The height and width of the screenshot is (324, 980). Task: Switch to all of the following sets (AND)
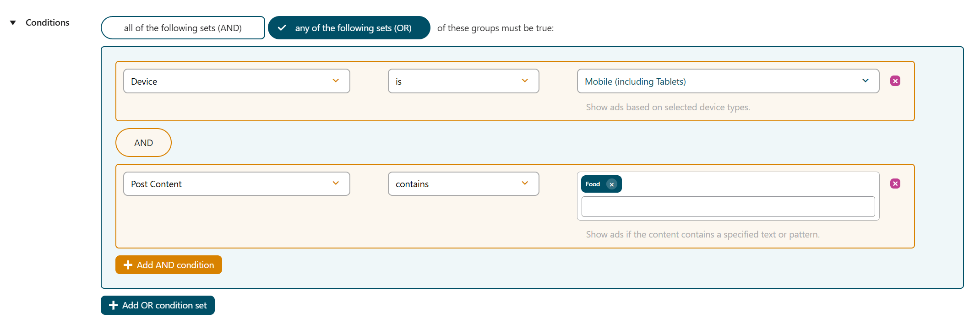(183, 28)
